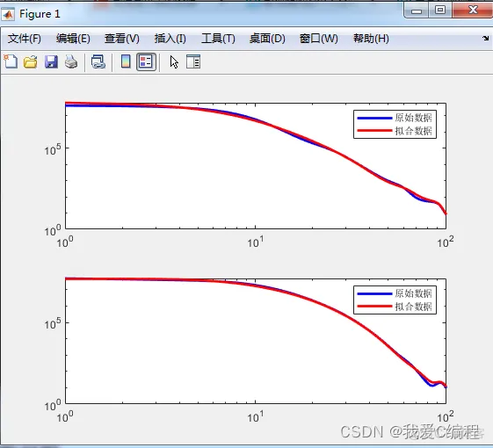Minimize the Figure 1 window

coord(417,11)
